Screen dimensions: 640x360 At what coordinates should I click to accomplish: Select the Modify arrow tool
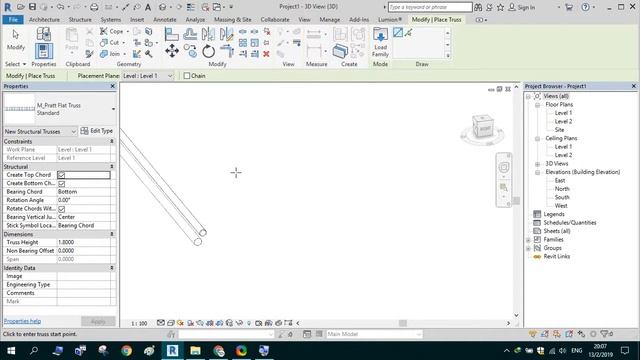(16, 40)
